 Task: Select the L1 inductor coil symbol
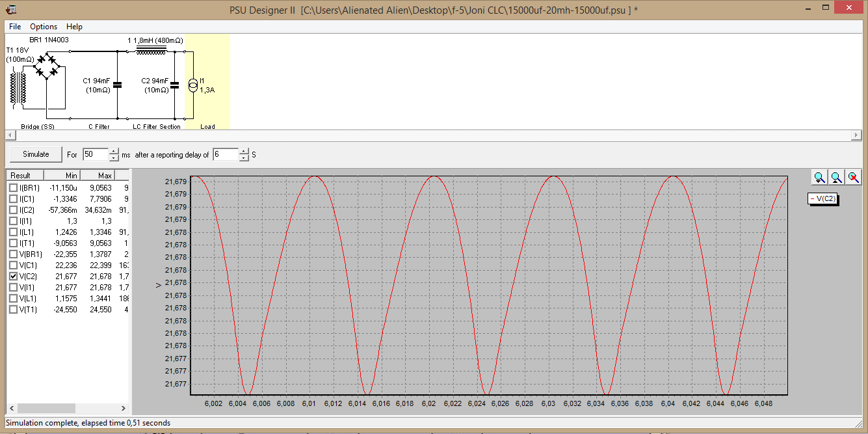(151, 50)
